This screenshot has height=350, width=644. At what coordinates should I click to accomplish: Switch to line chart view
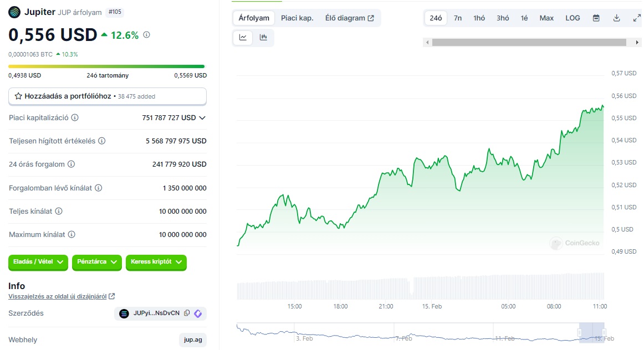(x=243, y=37)
